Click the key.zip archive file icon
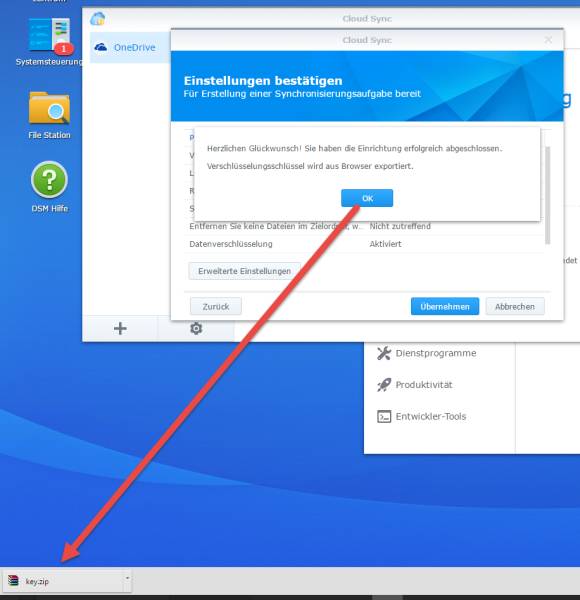The width and height of the screenshot is (580, 600). click(13, 581)
